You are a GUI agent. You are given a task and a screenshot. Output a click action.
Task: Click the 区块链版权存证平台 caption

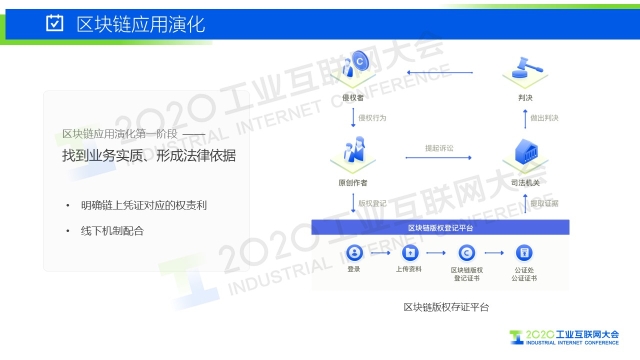tap(446, 307)
